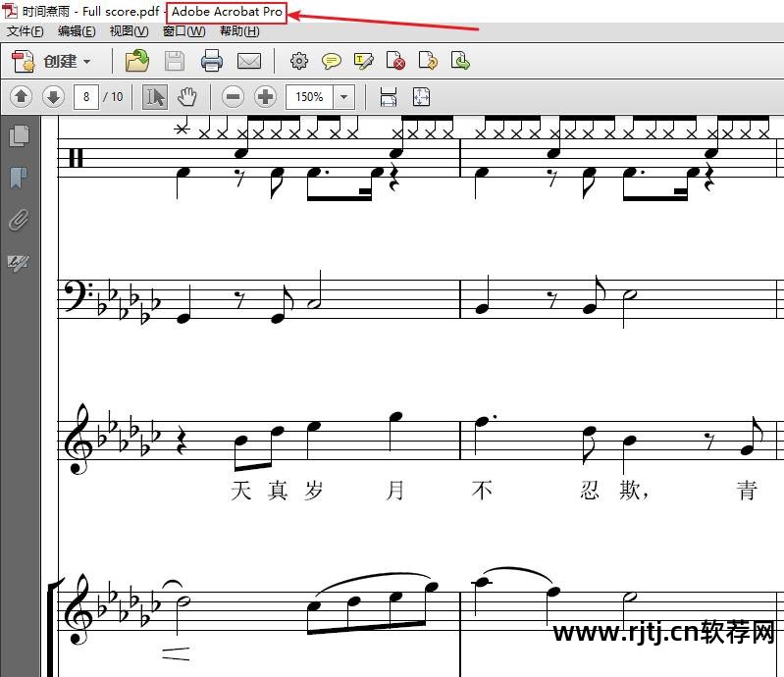Click the delete page icon
784x677 pixels.
tap(395, 61)
